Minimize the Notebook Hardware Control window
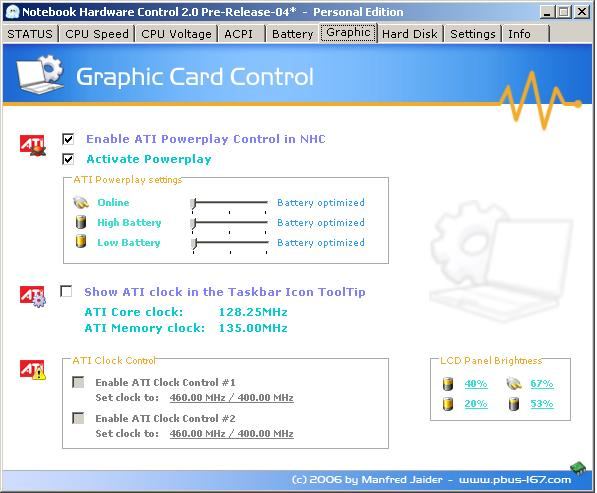This screenshot has height=493, width=597. [547, 12]
